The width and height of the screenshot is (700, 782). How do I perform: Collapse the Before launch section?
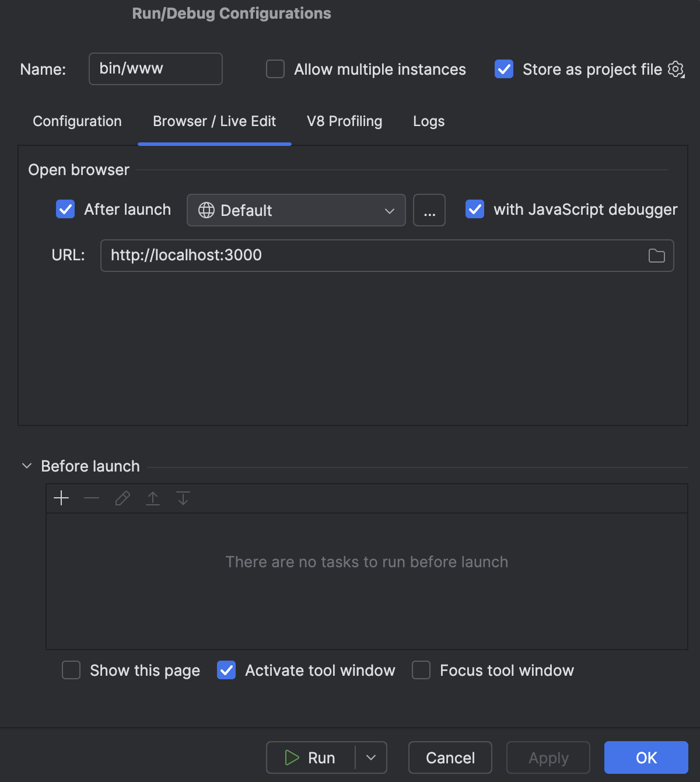pos(26,466)
